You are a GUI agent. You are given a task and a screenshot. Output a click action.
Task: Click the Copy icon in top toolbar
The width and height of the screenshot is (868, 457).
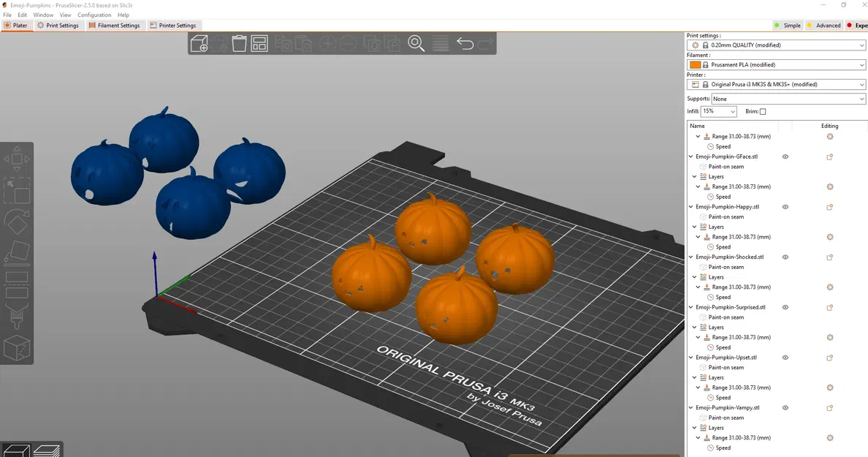283,43
